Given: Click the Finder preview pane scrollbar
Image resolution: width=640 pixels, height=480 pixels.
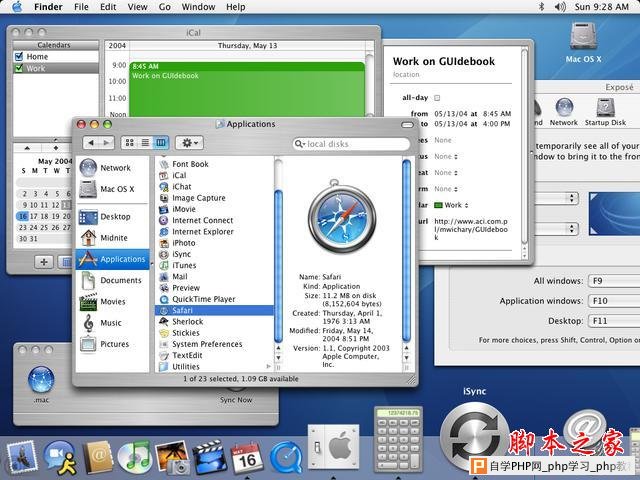Looking at the screenshot, I should click(407, 251).
